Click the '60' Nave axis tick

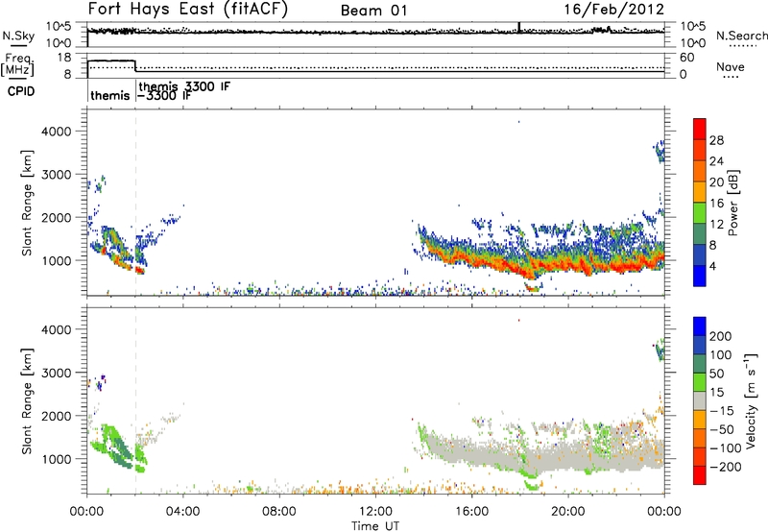[686, 58]
